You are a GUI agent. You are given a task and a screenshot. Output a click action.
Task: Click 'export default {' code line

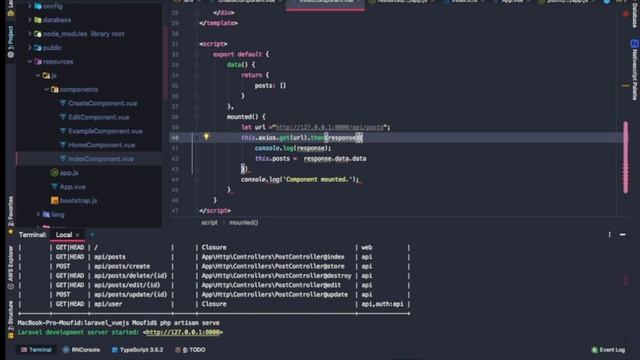pyautogui.click(x=241, y=54)
